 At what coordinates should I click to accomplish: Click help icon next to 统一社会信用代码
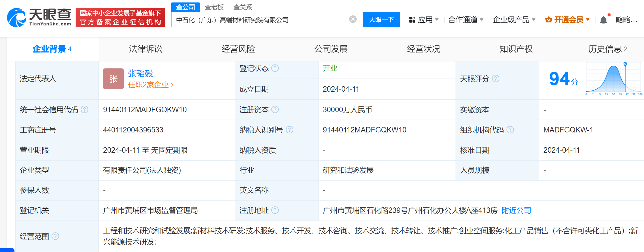(85, 110)
